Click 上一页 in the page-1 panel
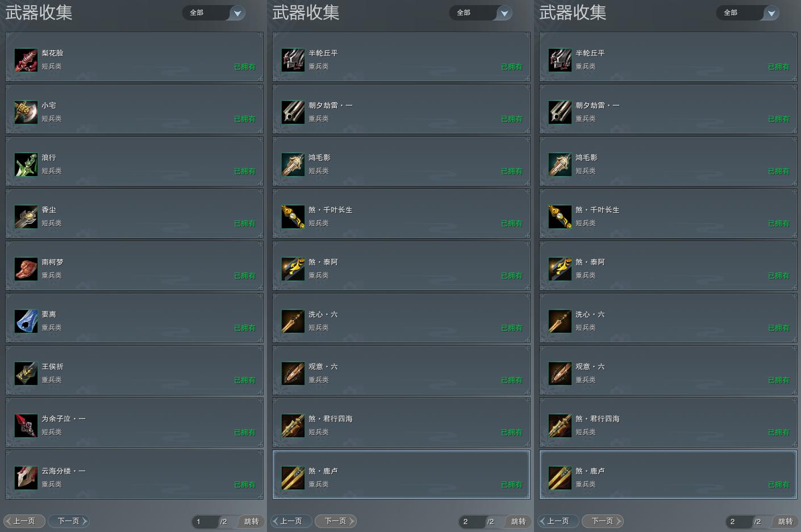The height and width of the screenshot is (532, 801). (24, 521)
